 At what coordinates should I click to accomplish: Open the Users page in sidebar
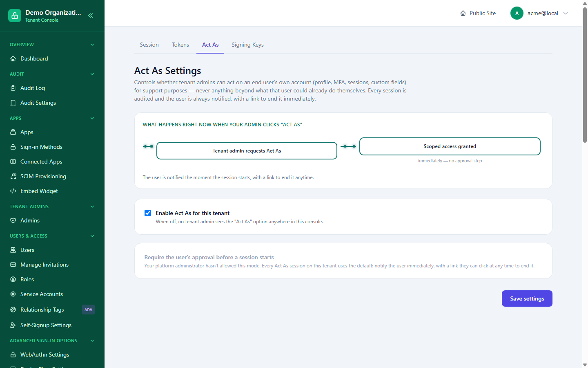point(52,250)
